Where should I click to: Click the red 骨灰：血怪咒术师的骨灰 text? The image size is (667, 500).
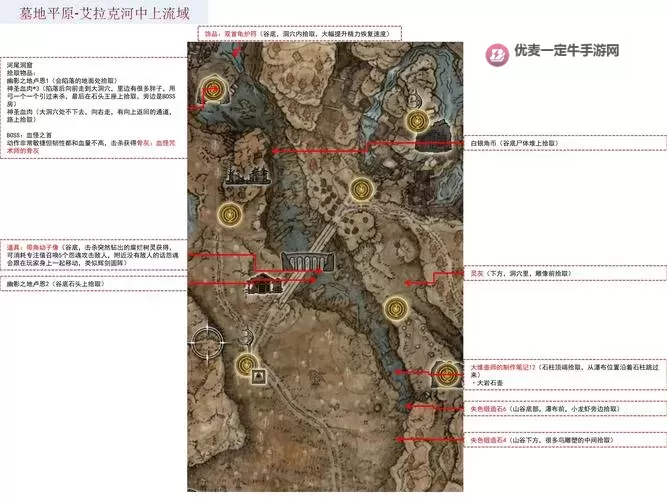[91, 146]
